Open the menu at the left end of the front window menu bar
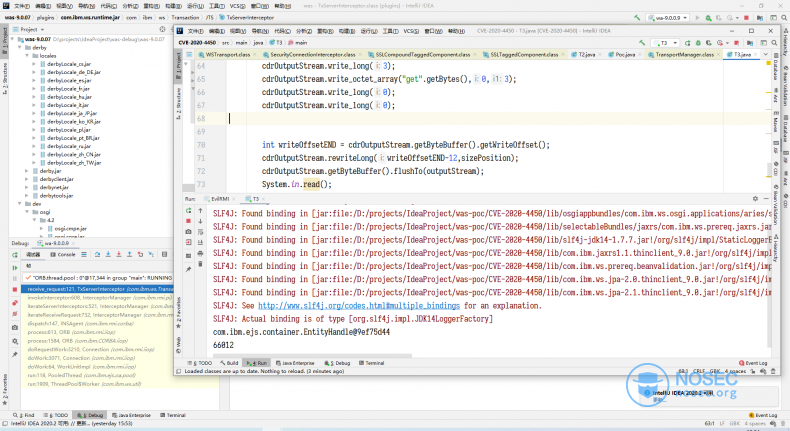Screen dimensions: 790x431 [x=195, y=31]
